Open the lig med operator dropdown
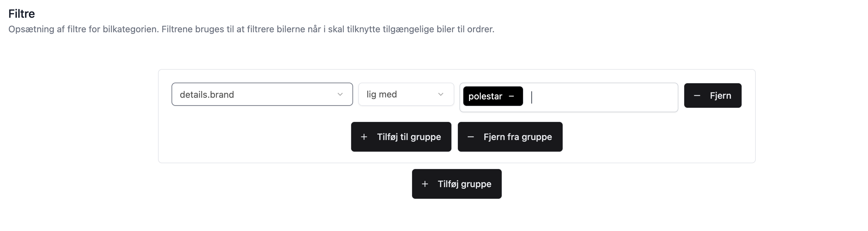The height and width of the screenshot is (231, 868). [406, 94]
